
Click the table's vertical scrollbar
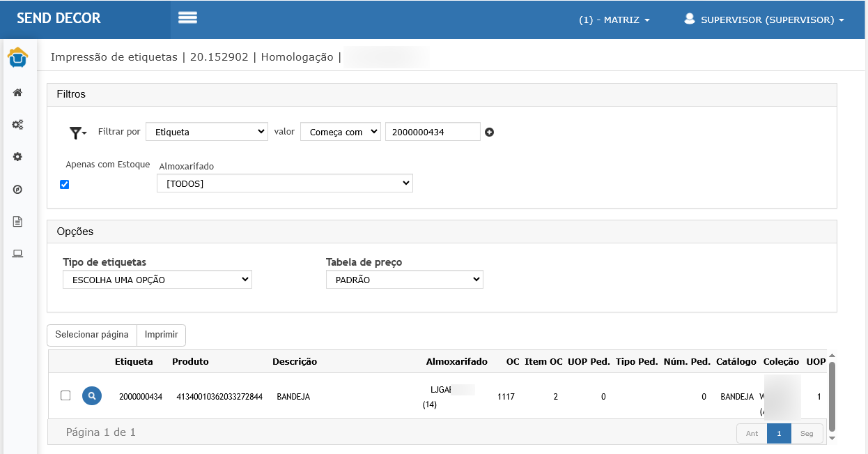[832, 397]
